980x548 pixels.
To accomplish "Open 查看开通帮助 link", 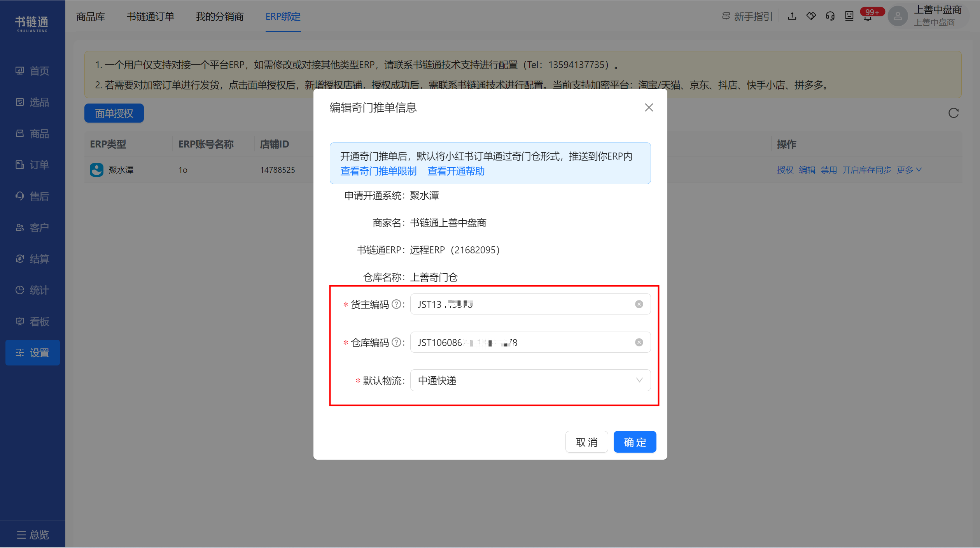I will click(456, 171).
